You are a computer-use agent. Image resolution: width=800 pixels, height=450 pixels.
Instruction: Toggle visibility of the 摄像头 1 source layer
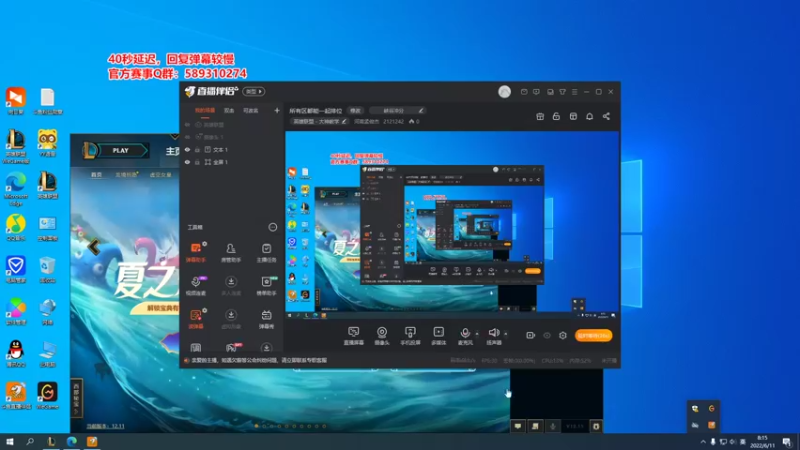point(187,137)
